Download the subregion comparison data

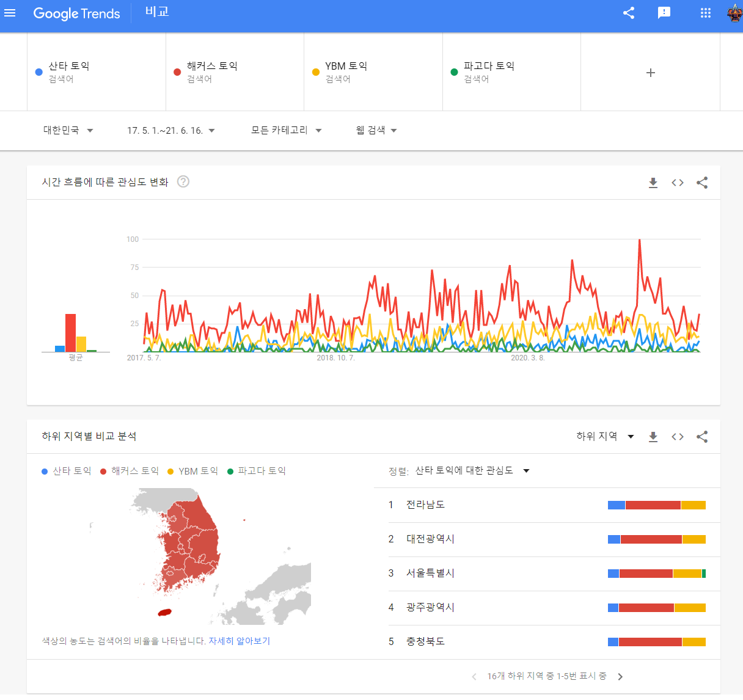[653, 437]
